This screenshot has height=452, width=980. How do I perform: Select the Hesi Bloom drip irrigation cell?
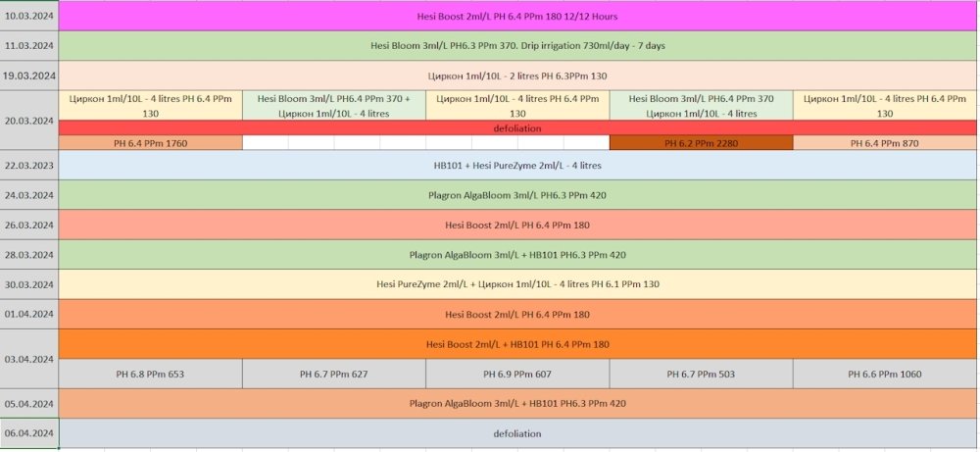517,46
